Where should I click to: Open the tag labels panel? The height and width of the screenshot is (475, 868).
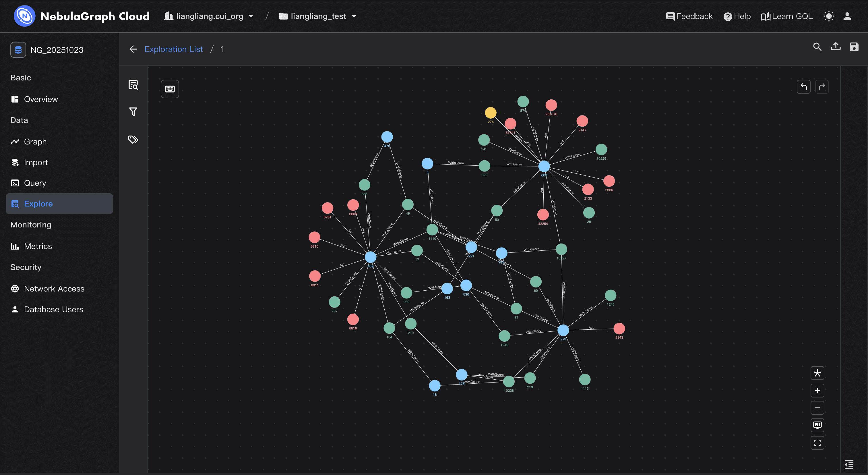(x=133, y=140)
